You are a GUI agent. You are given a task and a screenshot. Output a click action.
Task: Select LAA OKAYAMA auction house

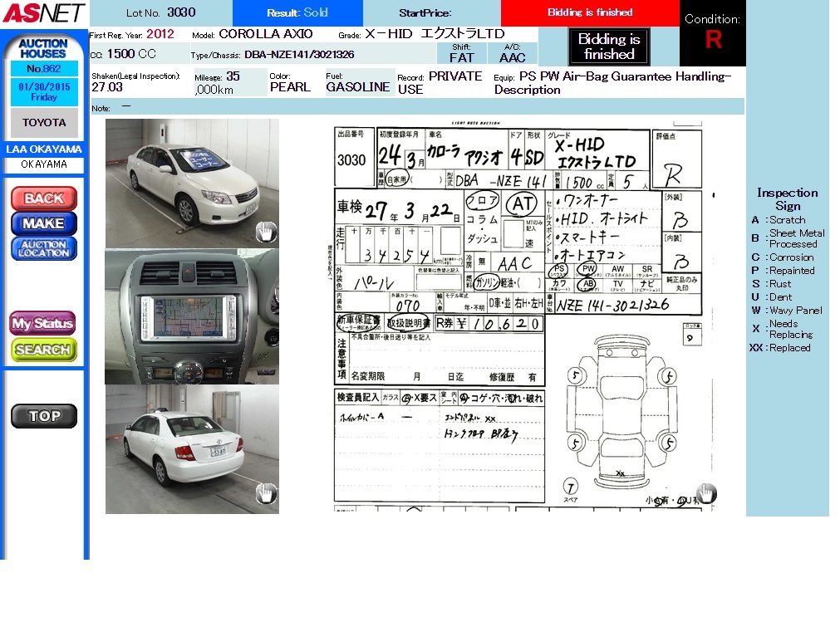pos(44,149)
